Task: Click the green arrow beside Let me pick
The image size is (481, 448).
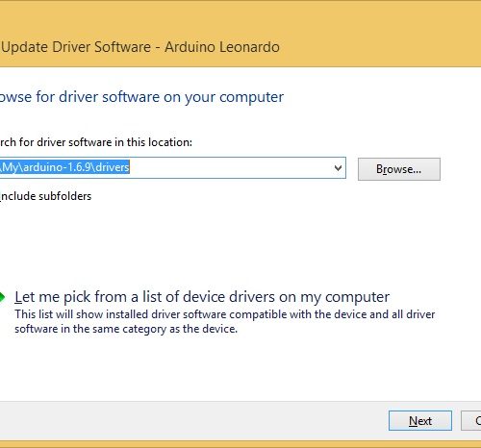Action: (x=2, y=297)
